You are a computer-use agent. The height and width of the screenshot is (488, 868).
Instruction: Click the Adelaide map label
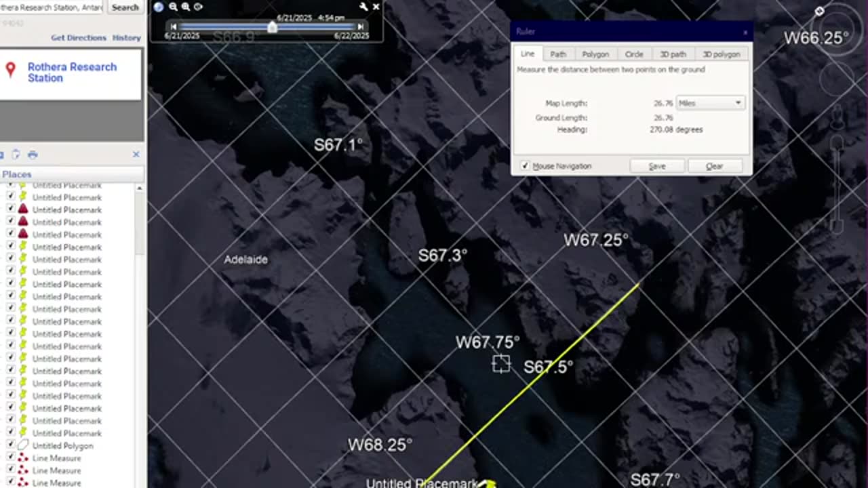point(246,260)
